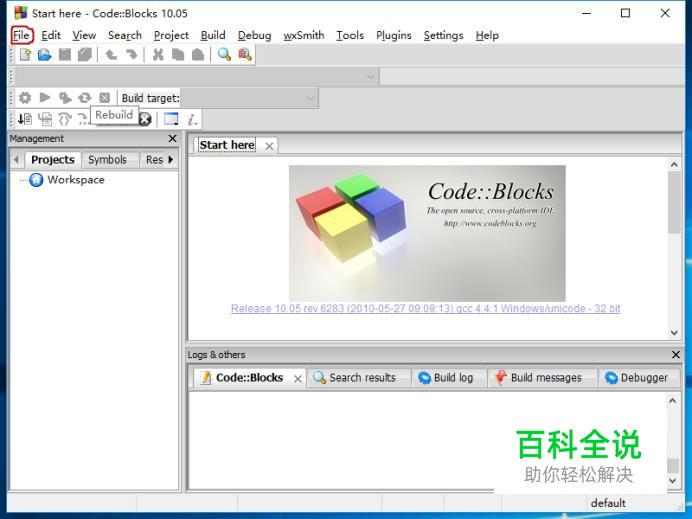Open a file using the folder icon

[45, 55]
